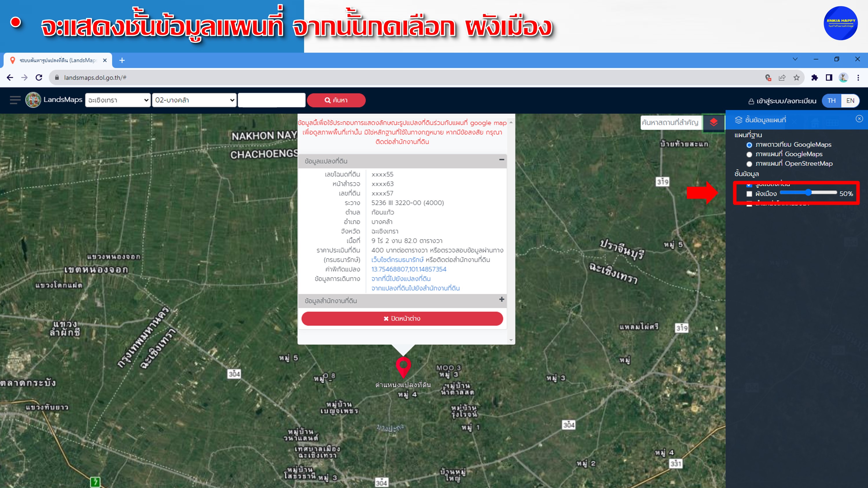Open browser extensions puzzle icon

815,78
